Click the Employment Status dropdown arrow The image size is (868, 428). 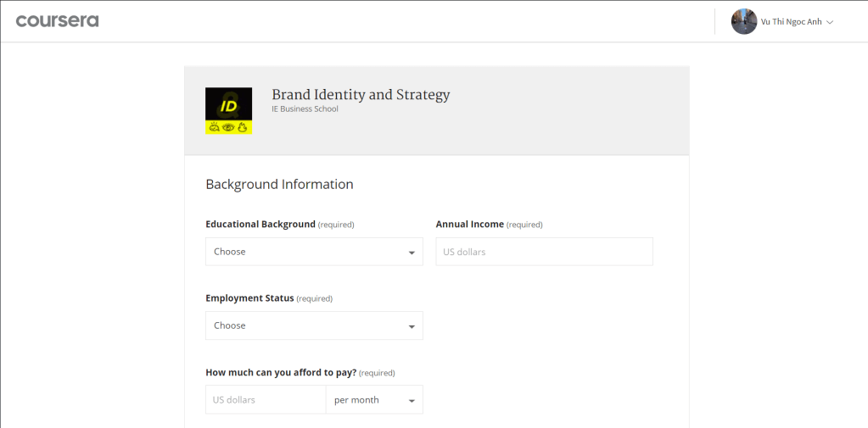(x=412, y=326)
